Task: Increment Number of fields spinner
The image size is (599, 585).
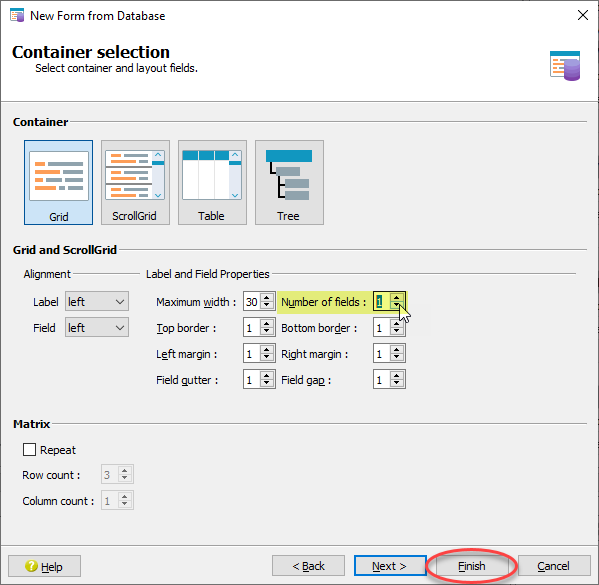Action: point(397,298)
